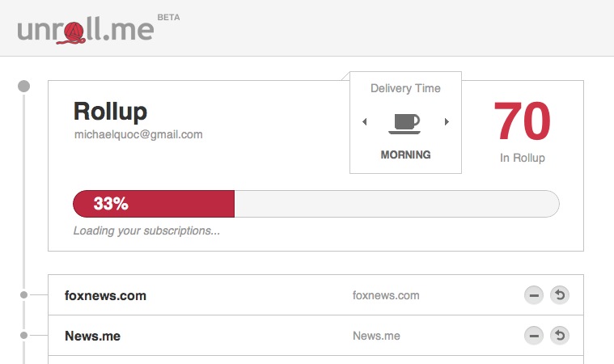
Task: Click the gray News.me sender domain
Action: tap(377, 336)
